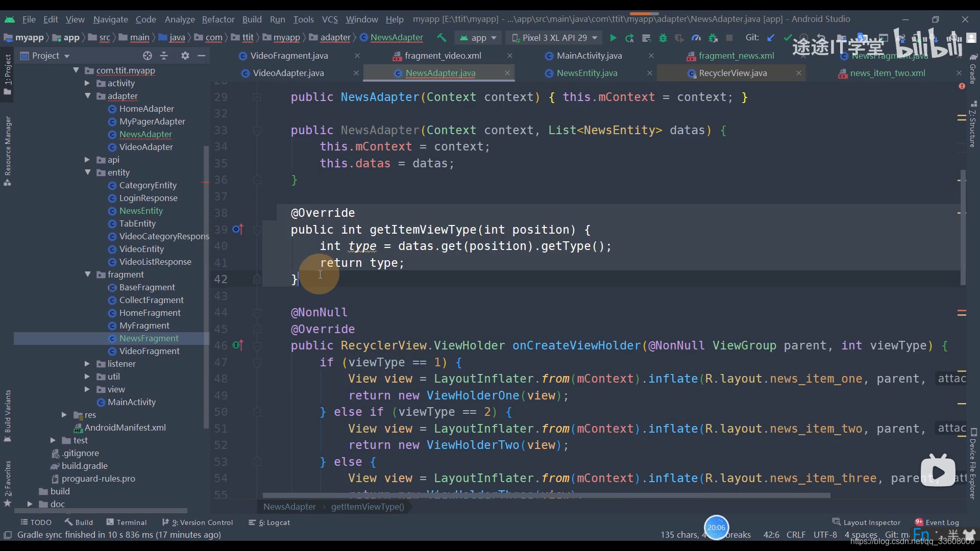980x551 pixels.
Task: Click the Stop square icon
Action: [729, 38]
